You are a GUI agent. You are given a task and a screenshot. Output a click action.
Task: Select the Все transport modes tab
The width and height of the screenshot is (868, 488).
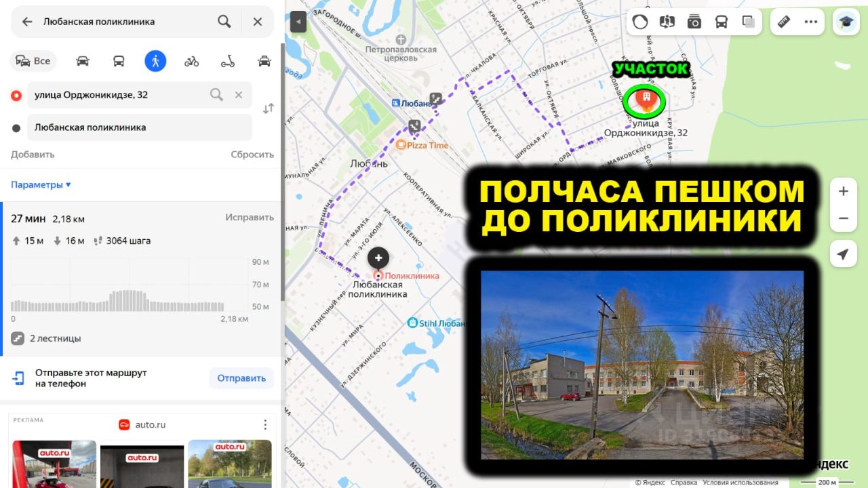tap(33, 61)
